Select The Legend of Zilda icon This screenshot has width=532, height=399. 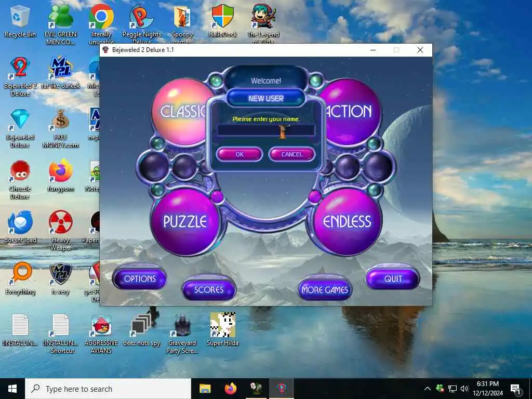coord(263,24)
